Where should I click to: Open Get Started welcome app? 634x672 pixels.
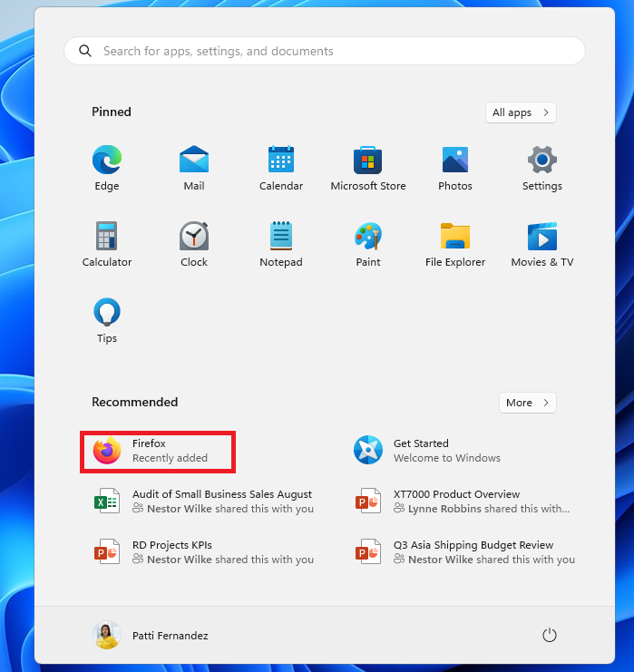427,451
